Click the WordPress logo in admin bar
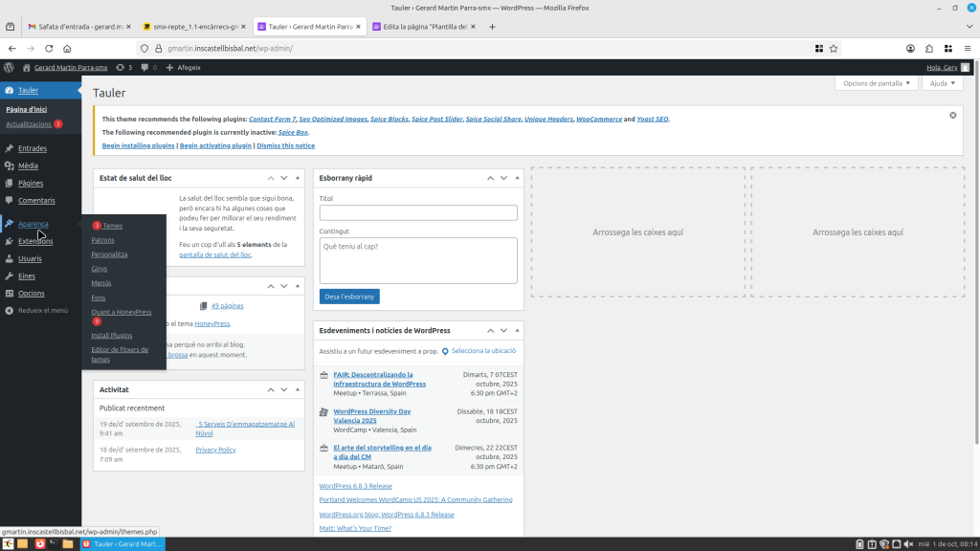980x551 pixels. click(x=9, y=68)
